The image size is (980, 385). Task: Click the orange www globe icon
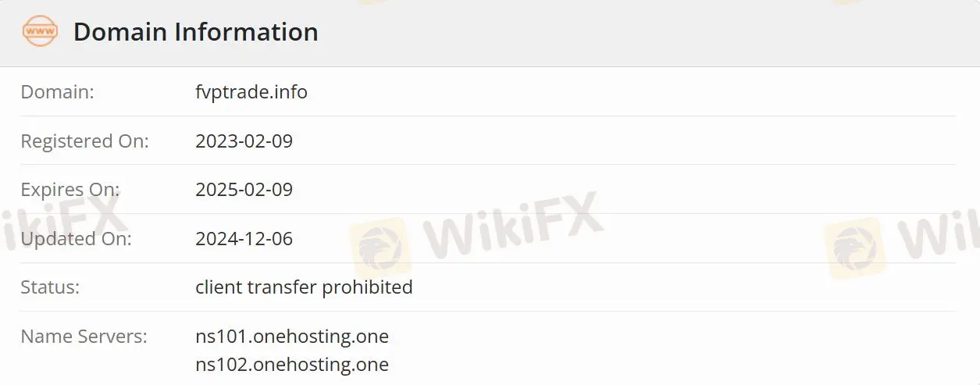(x=40, y=32)
